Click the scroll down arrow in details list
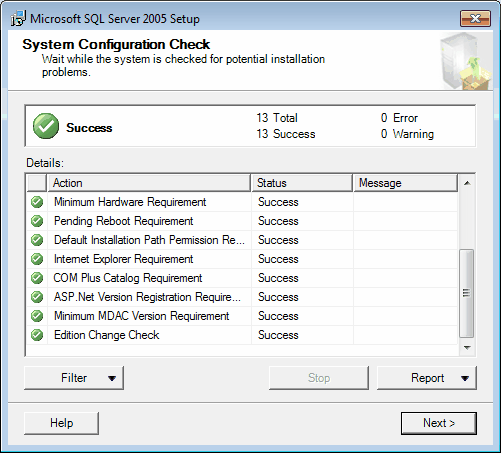 coord(467,348)
